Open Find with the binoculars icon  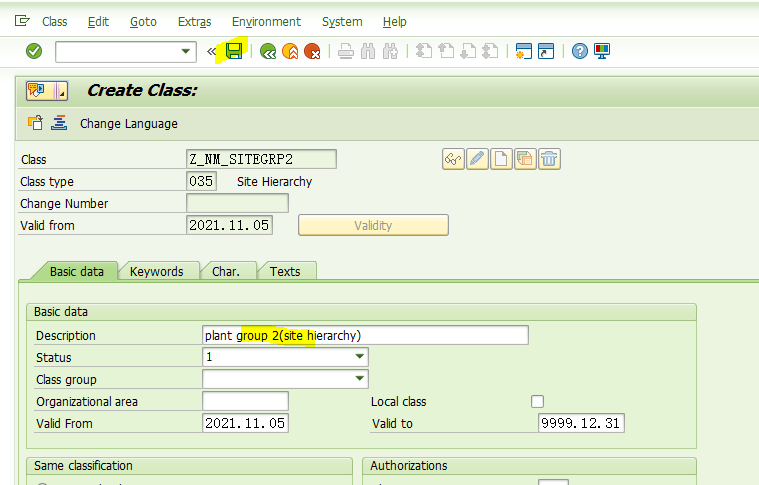click(x=368, y=51)
